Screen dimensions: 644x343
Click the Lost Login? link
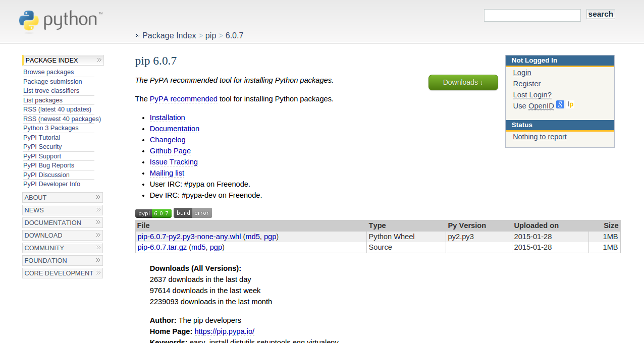pos(532,95)
